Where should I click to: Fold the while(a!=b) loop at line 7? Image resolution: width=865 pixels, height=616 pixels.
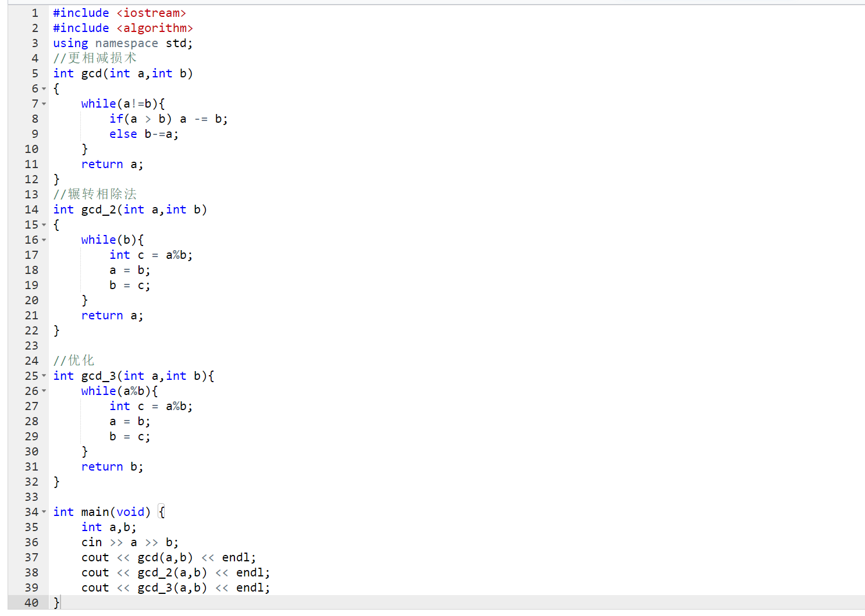coord(44,104)
